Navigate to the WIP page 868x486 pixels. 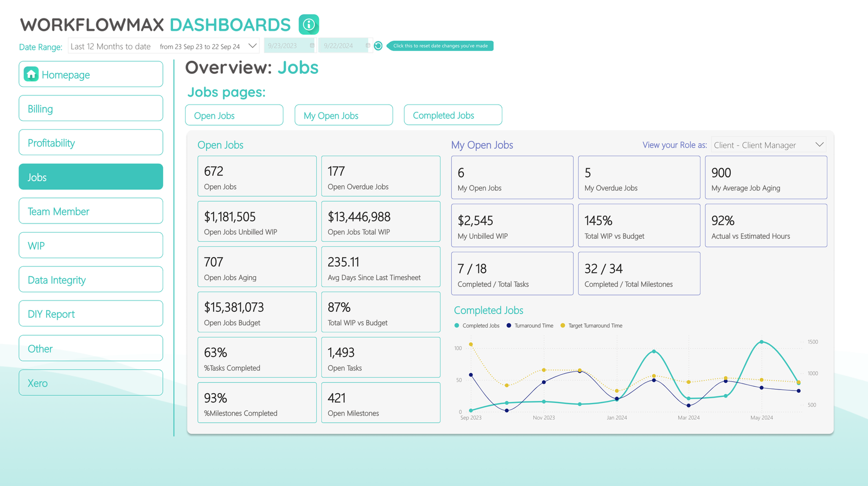click(x=91, y=245)
